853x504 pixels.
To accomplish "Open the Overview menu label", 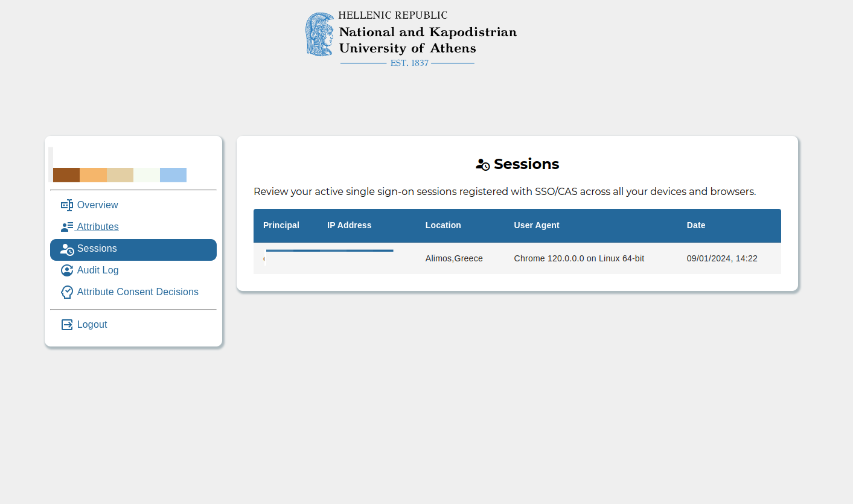I will [97, 205].
